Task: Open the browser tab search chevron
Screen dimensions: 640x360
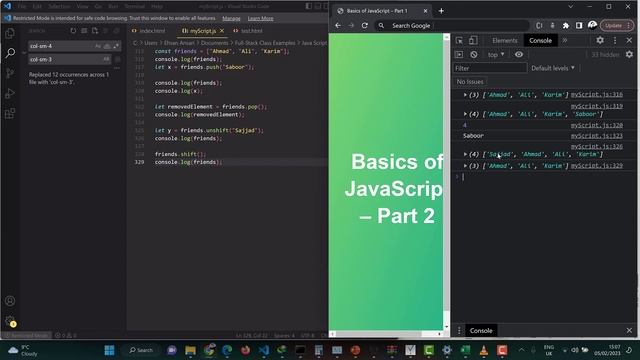Action: [571, 7]
